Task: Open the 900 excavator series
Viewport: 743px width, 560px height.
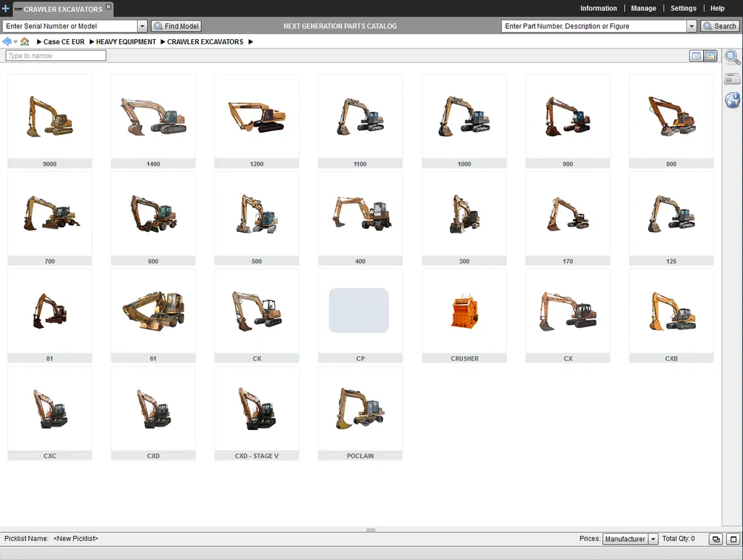Action: pyautogui.click(x=567, y=121)
